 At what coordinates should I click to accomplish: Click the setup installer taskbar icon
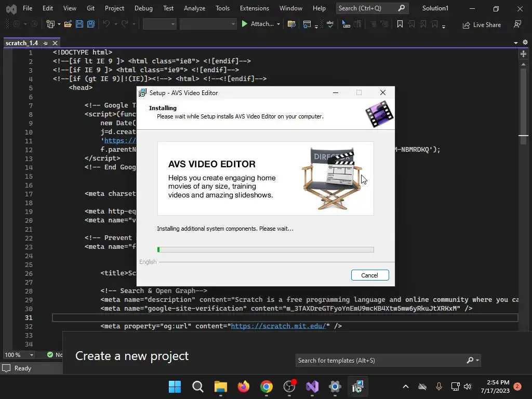(357, 387)
